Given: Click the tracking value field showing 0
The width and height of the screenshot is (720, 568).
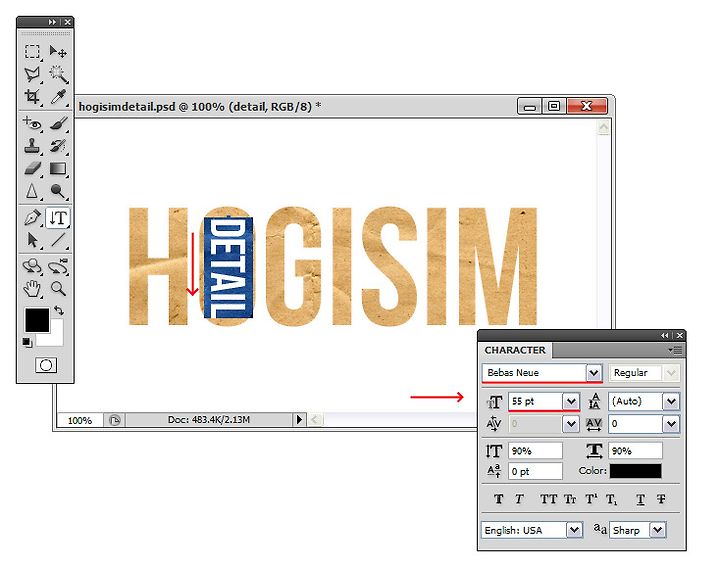Looking at the screenshot, I should tap(636, 423).
